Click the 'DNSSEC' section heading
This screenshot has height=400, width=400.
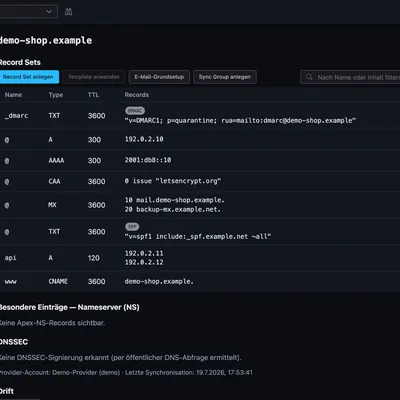click(14, 342)
